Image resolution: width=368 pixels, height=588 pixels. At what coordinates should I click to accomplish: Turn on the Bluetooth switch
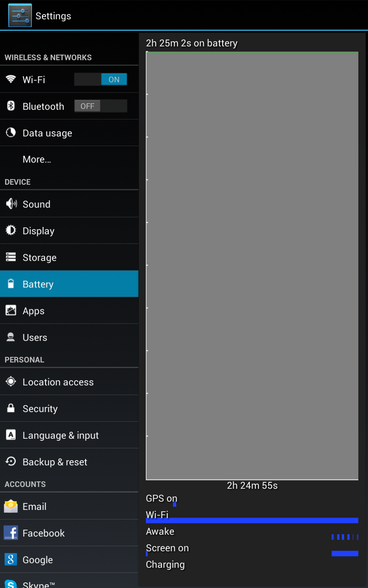click(101, 106)
